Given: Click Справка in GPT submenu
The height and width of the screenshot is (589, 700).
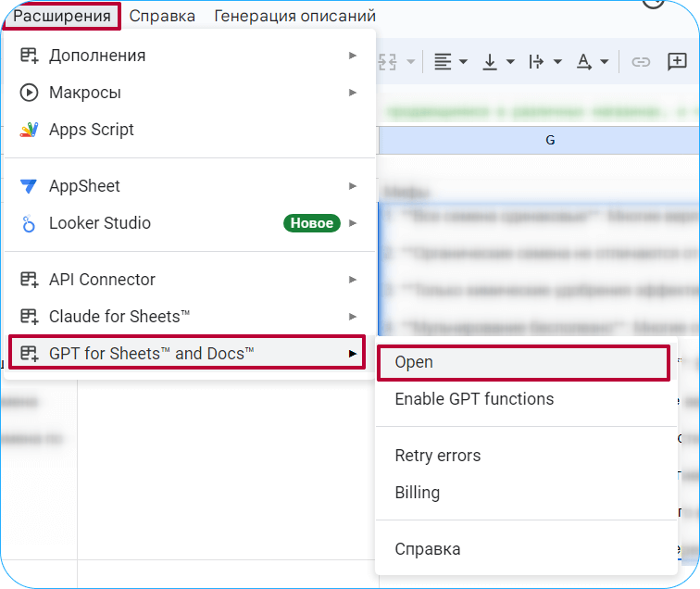Looking at the screenshot, I should [527, 549].
